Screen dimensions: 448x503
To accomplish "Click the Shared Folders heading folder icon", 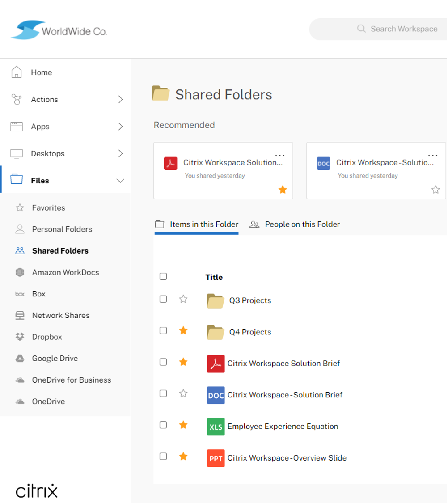I will coord(161,93).
